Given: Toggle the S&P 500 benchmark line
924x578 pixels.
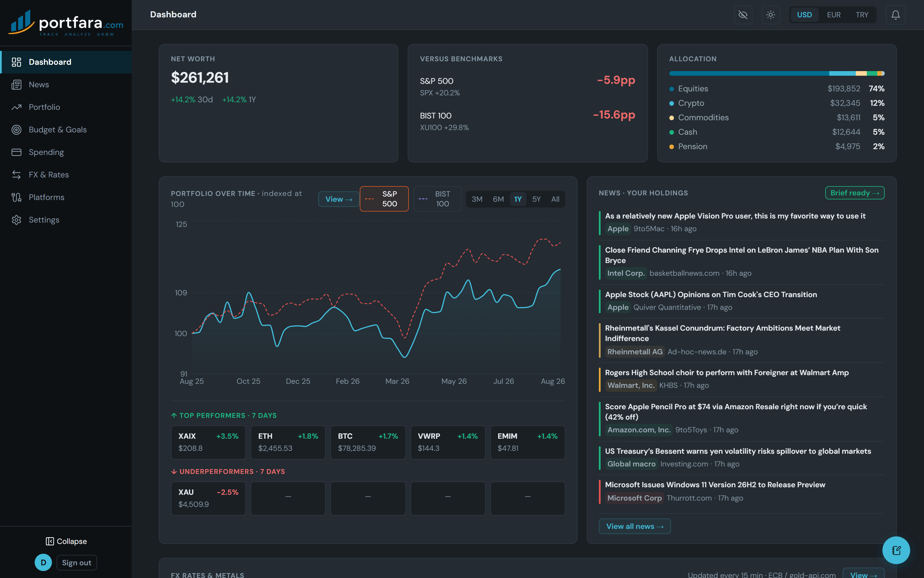Looking at the screenshot, I should (384, 199).
